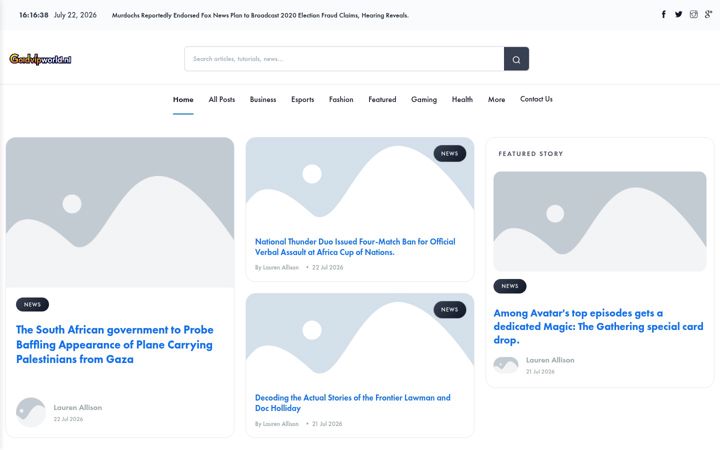Open Decoding Frontier Lawman and Doc Holliday article
Viewport: 720px width, 450px height.
click(353, 403)
